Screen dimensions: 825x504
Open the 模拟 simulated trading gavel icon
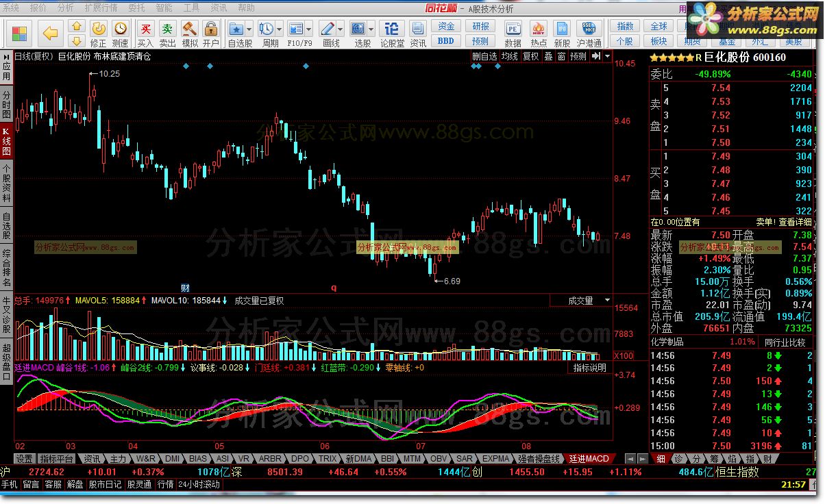tap(190, 33)
